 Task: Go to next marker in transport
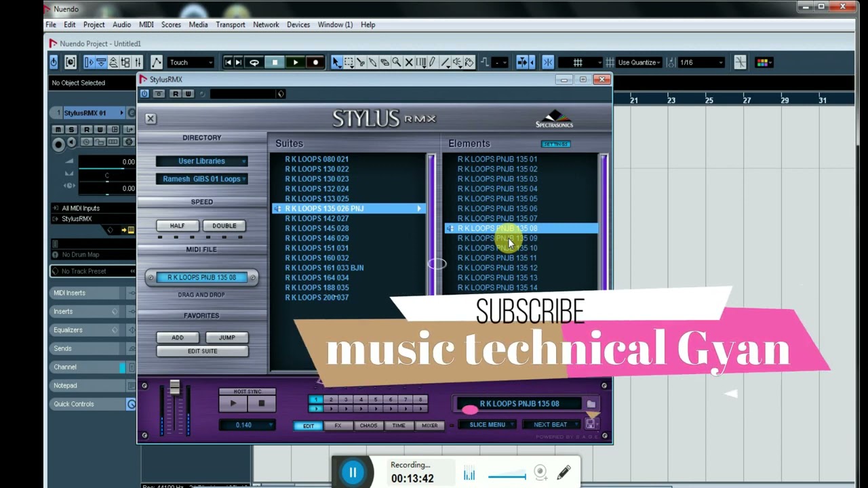[x=239, y=62]
